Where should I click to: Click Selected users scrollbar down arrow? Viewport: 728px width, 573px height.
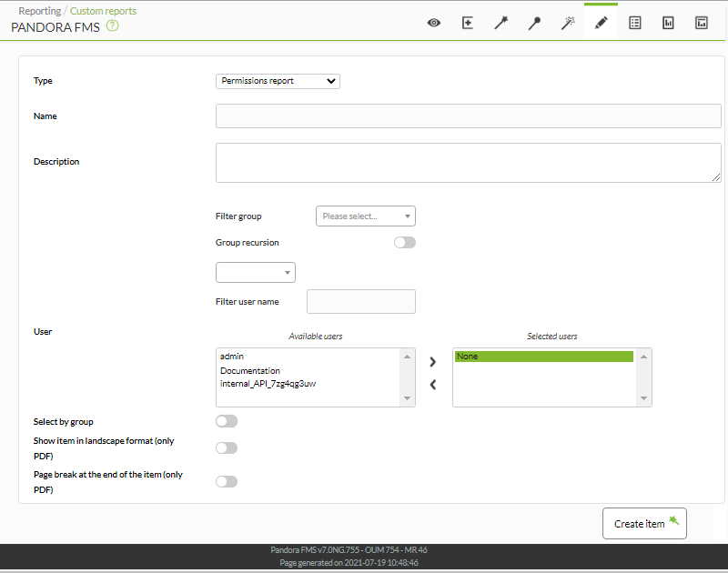643,398
